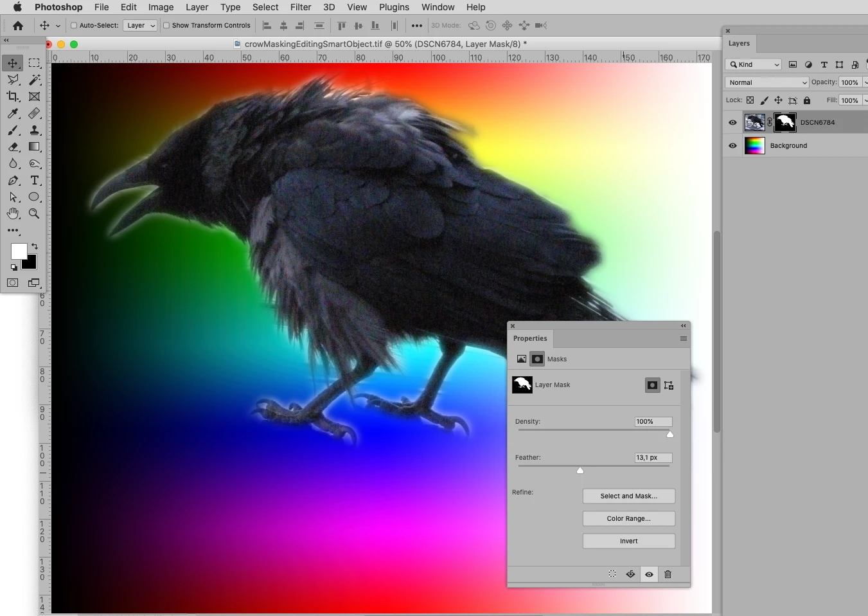Click the Invert button
The image size is (868, 616).
[x=629, y=541]
